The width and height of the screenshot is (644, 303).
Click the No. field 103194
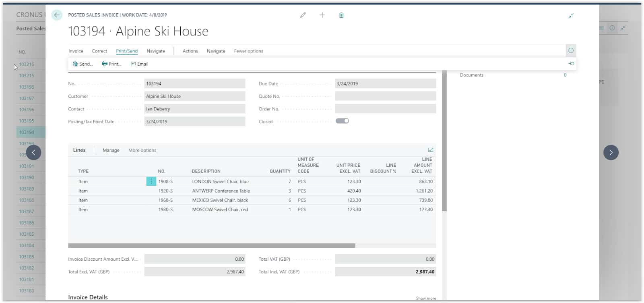[x=195, y=83]
